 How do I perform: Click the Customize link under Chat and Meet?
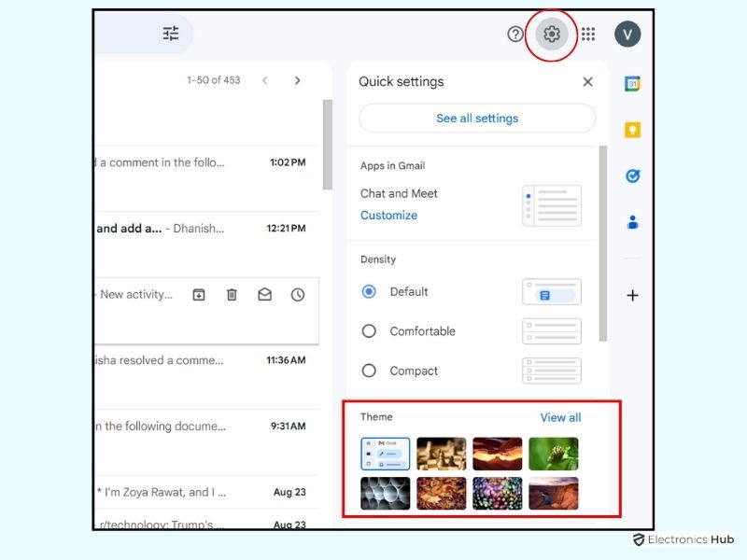click(x=388, y=216)
